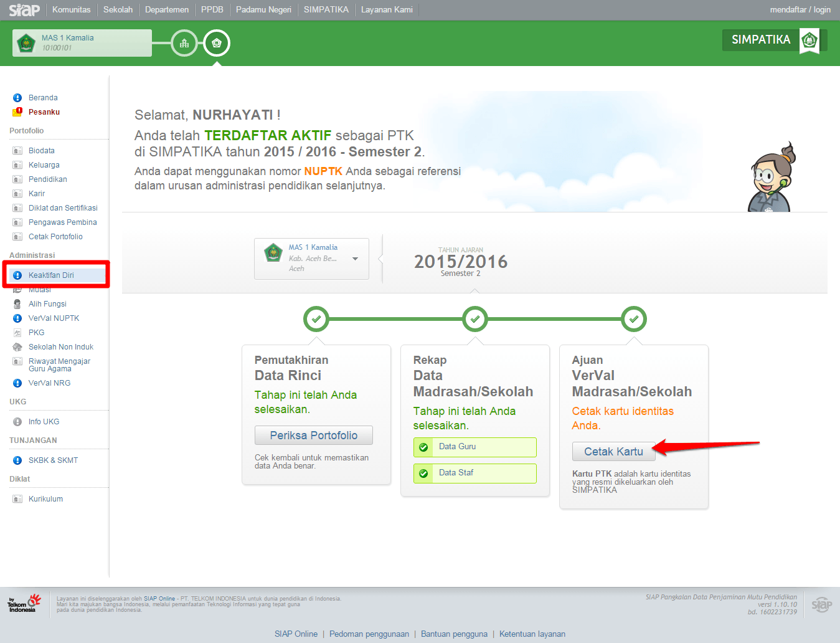This screenshot has height=643, width=840.
Task: Click the SKBK & SKMT info icon
Action: pyautogui.click(x=17, y=460)
